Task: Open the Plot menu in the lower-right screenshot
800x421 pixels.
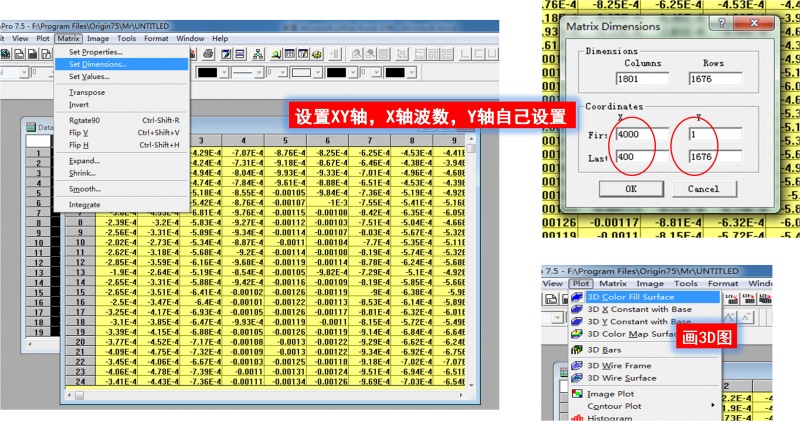Action: (581, 283)
